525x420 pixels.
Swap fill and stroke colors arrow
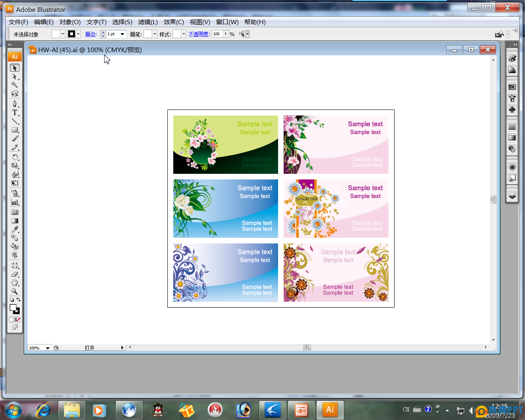pyautogui.click(x=18, y=300)
